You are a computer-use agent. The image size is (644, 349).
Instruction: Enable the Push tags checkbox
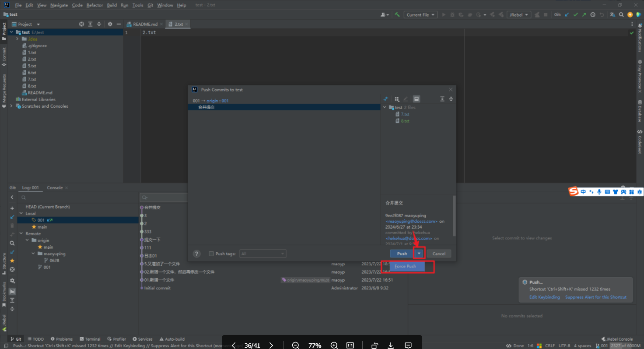(x=211, y=254)
